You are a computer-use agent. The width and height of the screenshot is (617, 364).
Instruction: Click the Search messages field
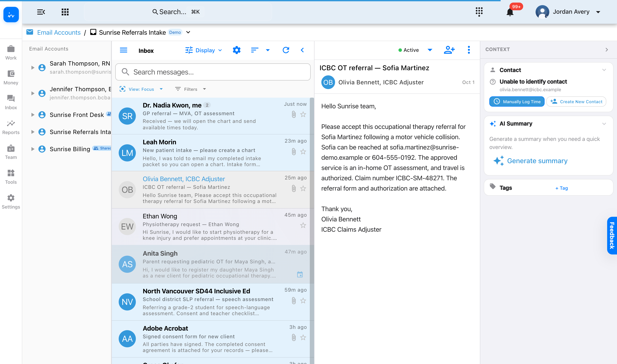click(x=213, y=72)
